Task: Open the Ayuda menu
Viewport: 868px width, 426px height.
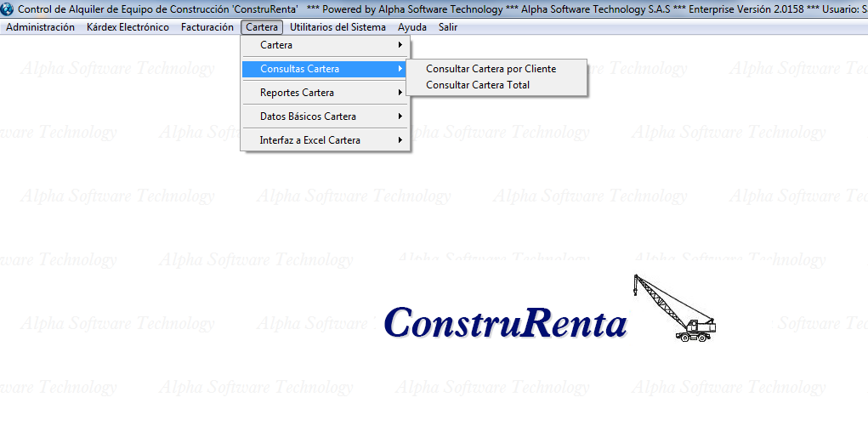Action: pos(412,27)
